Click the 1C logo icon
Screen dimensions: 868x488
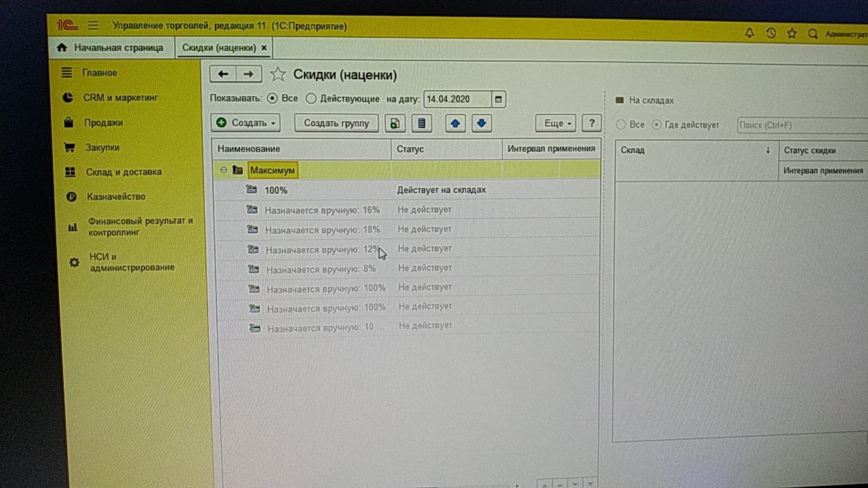pos(68,25)
